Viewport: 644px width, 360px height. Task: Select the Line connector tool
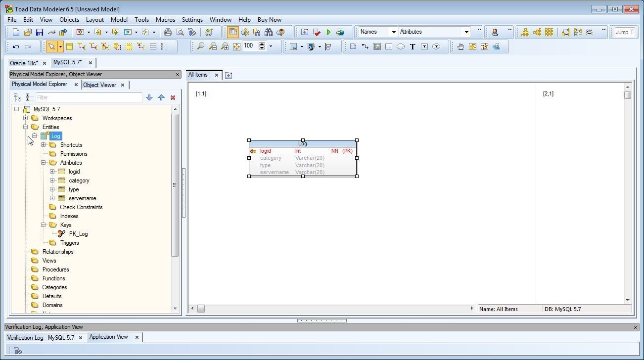click(365, 46)
